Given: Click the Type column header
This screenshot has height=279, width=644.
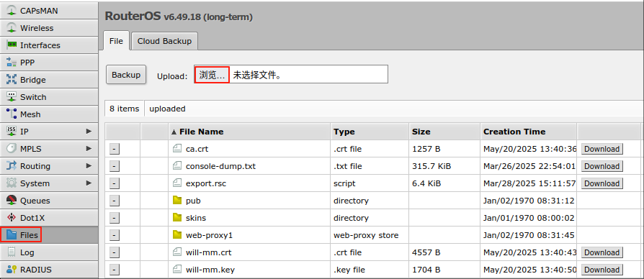Looking at the screenshot, I should tap(370, 132).
